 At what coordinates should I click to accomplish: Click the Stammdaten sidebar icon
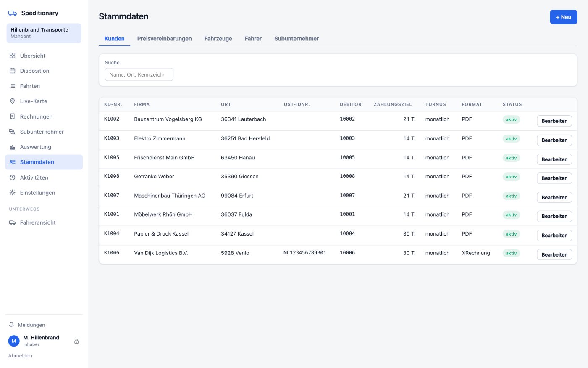point(13,162)
